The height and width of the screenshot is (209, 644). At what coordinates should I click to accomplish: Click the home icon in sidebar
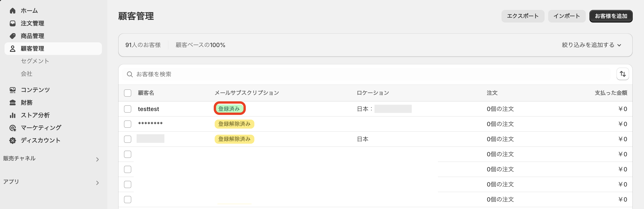(x=12, y=11)
